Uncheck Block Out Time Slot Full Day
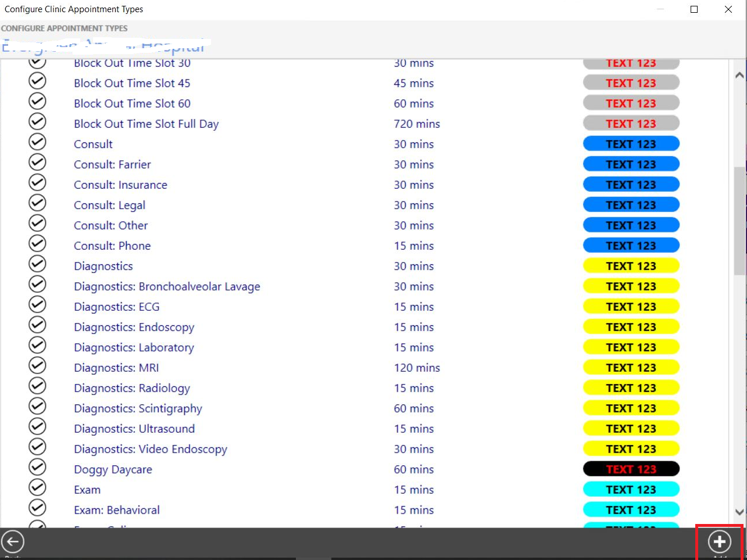Viewport: 747px width, 560px height. click(37, 121)
